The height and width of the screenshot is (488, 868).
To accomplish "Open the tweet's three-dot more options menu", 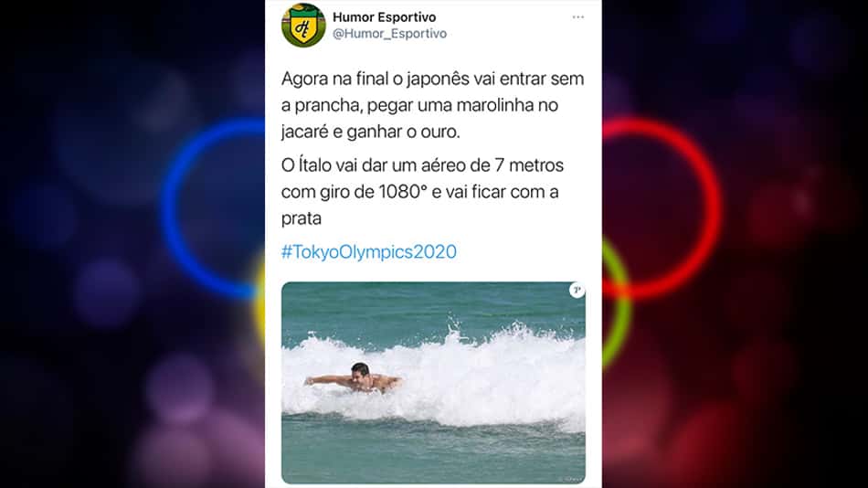I will (578, 17).
